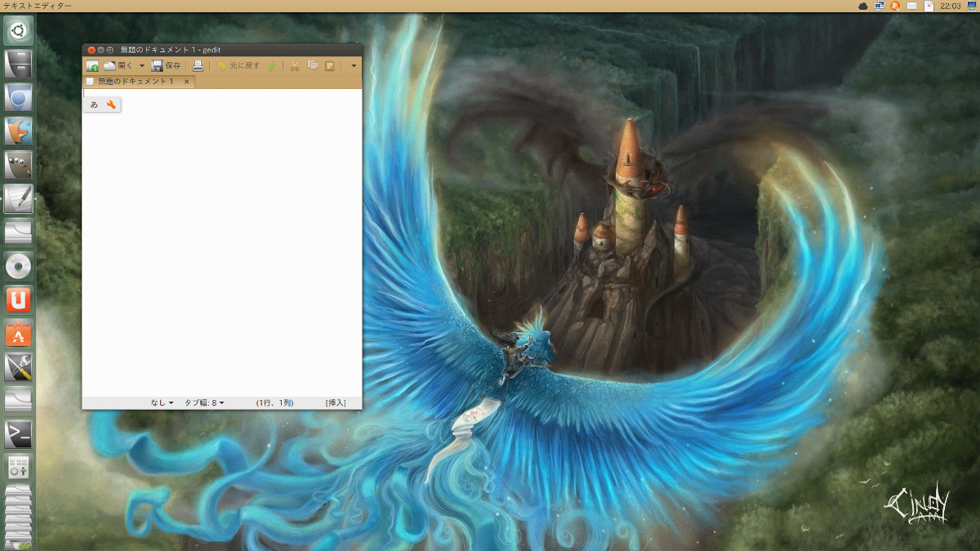The width and height of the screenshot is (980, 551).
Task: Save the document with 保存 button
Action: point(166,65)
